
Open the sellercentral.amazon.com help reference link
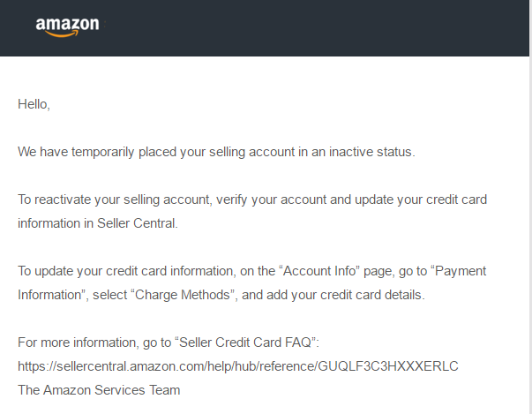point(238,366)
